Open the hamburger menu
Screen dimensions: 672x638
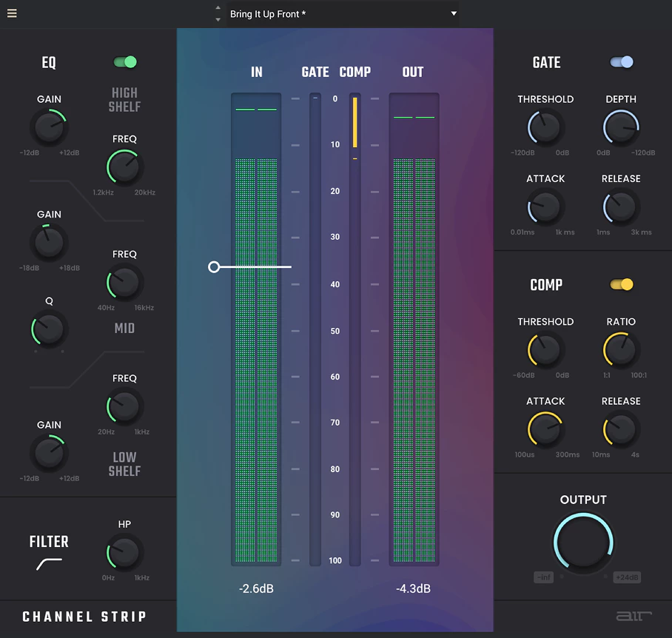coord(12,13)
